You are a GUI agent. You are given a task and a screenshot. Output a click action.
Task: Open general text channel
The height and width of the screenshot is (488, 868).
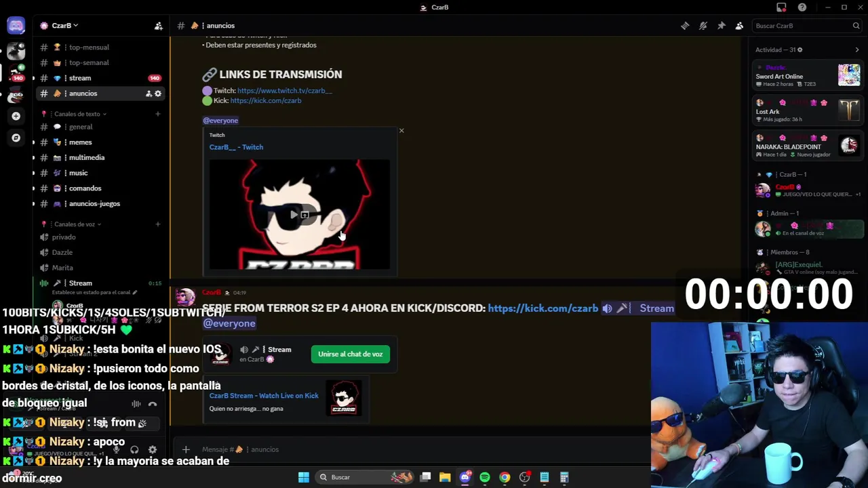point(100,127)
